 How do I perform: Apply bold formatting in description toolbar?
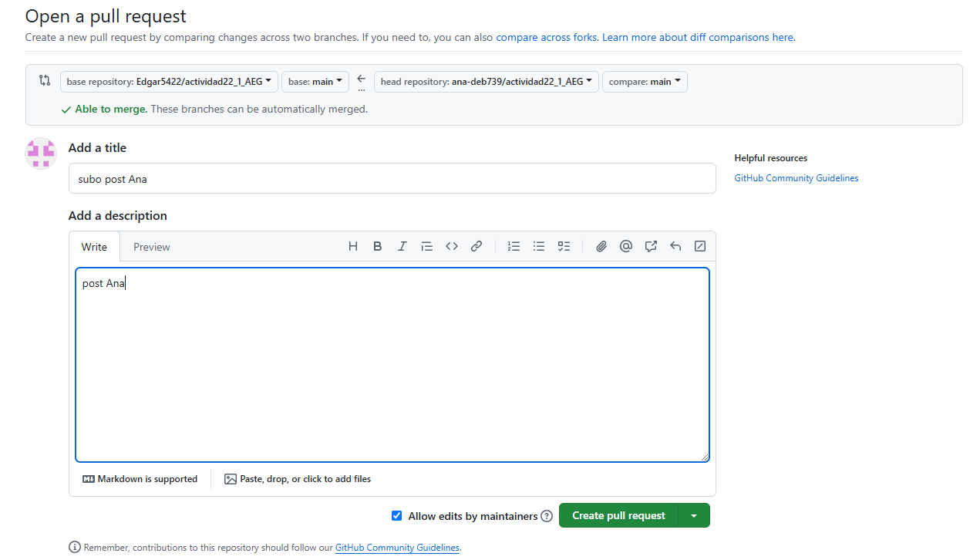378,246
